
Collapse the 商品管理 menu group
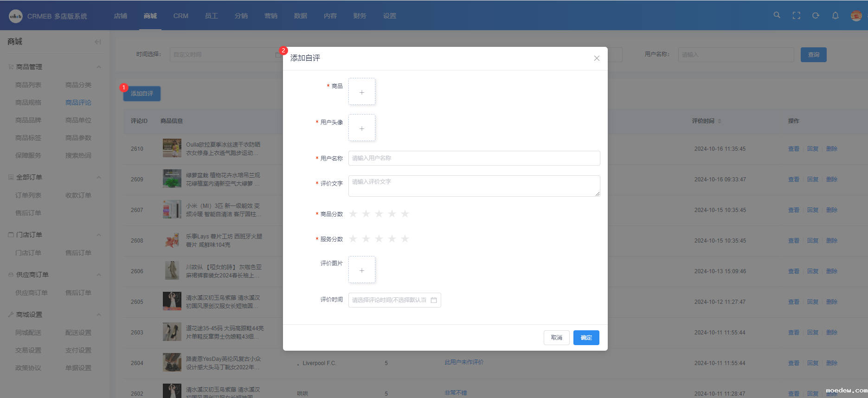point(99,67)
